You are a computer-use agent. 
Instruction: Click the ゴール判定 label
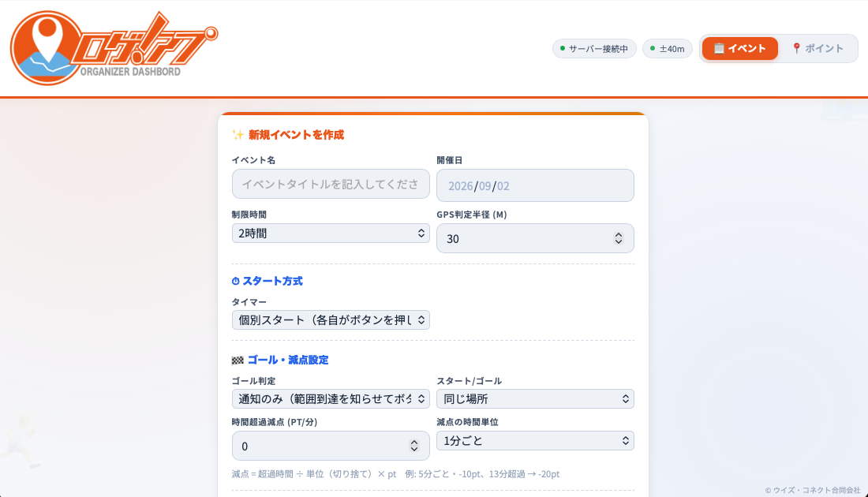click(253, 381)
